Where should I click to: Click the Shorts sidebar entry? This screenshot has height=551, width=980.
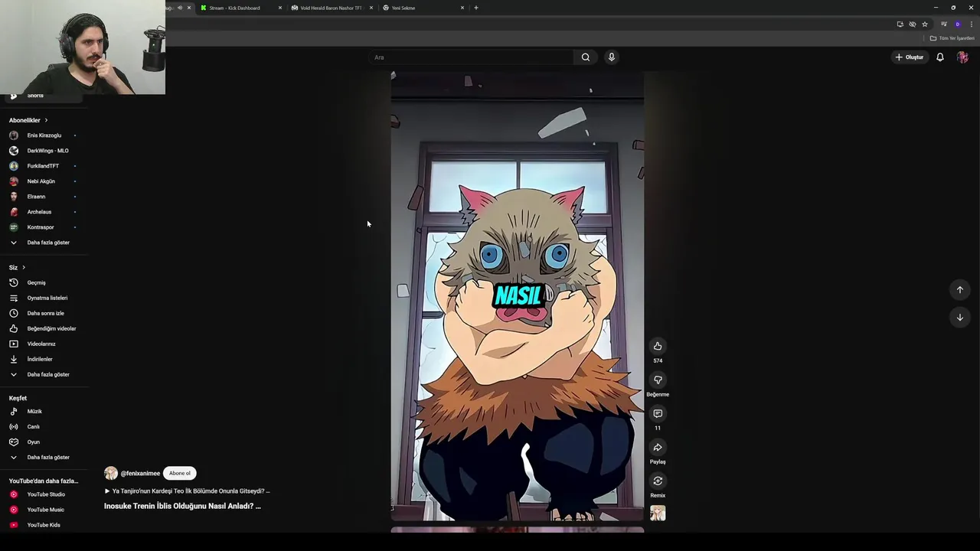click(x=44, y=96)
